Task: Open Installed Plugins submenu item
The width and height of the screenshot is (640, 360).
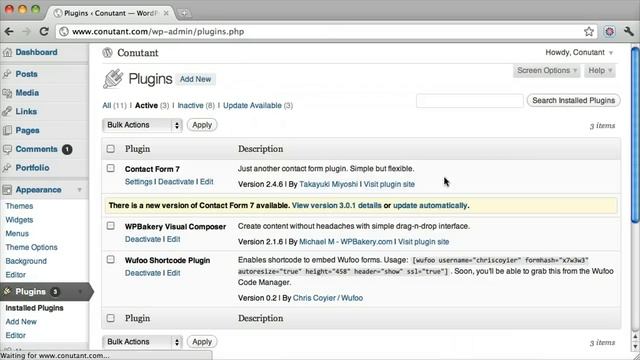Action: pyautogui.click(x=34, y=308)
